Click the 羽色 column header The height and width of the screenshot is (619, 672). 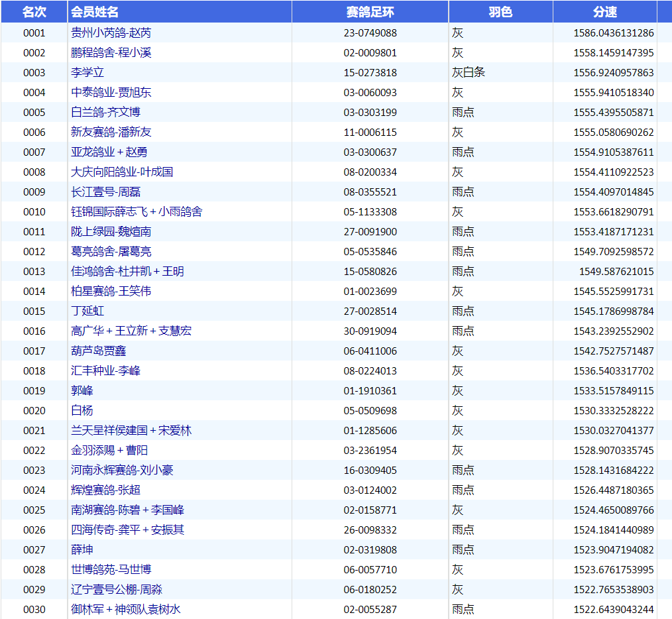pyautogui.click(x=500, y=12)
